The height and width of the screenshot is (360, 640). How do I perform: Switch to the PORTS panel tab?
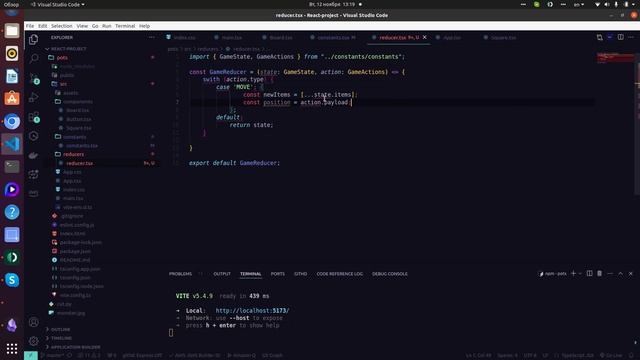(x=278, y=274)
